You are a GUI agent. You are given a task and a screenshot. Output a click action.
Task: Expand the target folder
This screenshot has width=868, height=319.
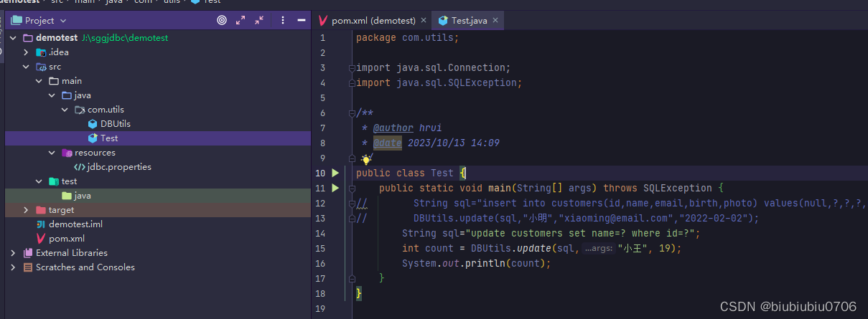click(x=26, y=210)
